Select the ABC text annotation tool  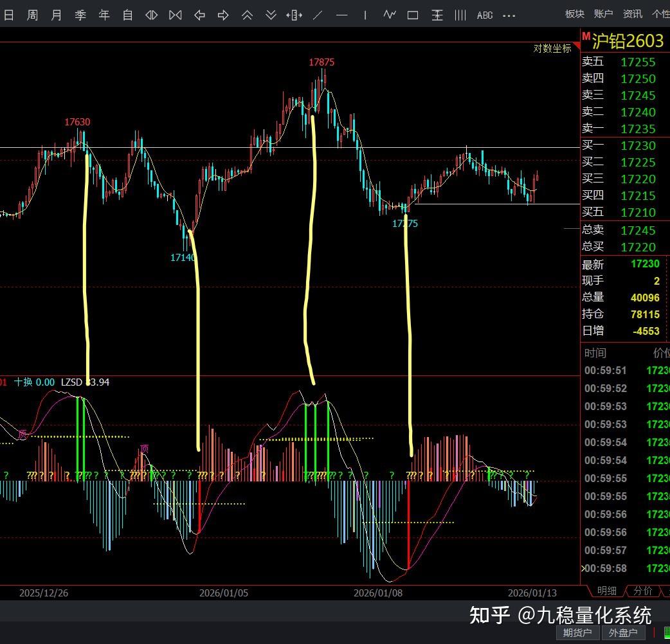pyautogui.click(x=484, y=15)
